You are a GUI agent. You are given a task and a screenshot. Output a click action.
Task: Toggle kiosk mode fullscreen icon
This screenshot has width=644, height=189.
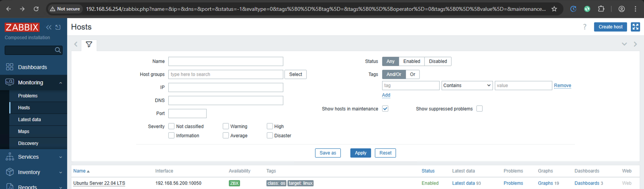coord(636,27)
